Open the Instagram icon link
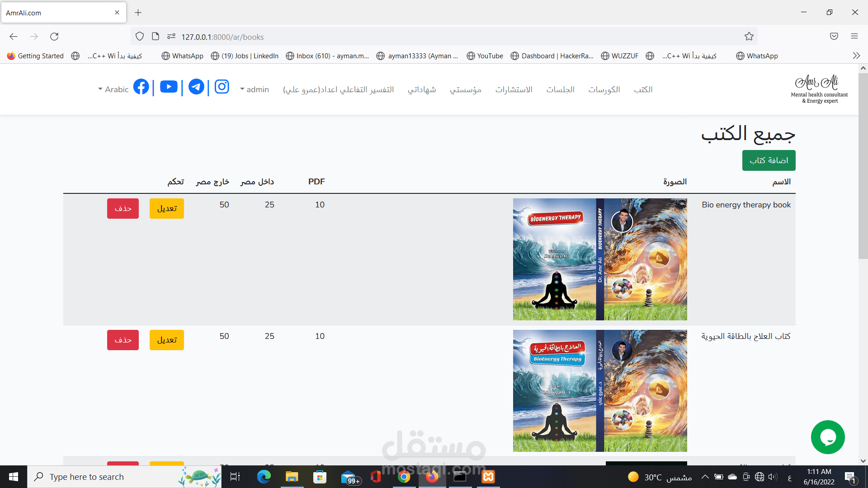The height and width of the screenshot is (488, 868). 222,87
